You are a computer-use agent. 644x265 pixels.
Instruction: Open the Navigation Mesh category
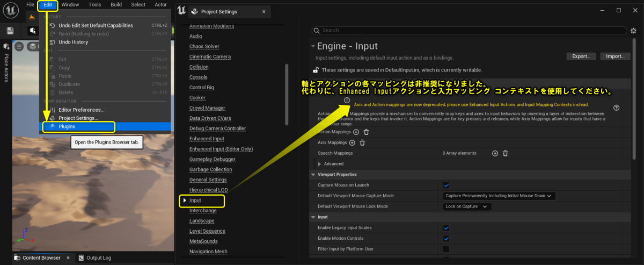(x=208, y=251)
